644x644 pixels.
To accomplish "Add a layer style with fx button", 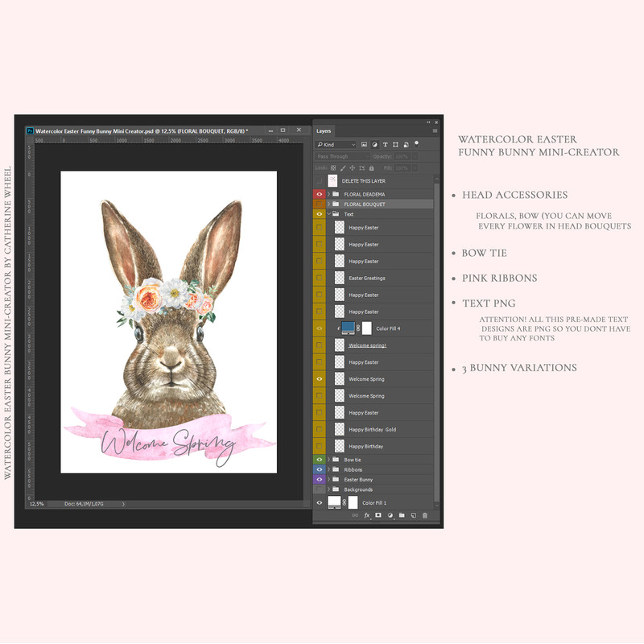I will tap(365, 515).
